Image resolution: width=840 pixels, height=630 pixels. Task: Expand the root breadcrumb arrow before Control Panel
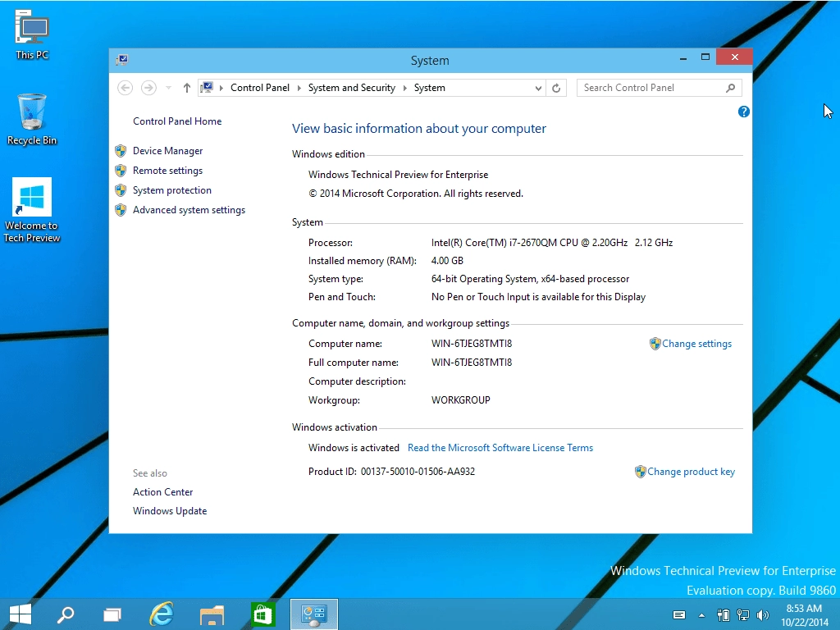(x=221, y=88)
